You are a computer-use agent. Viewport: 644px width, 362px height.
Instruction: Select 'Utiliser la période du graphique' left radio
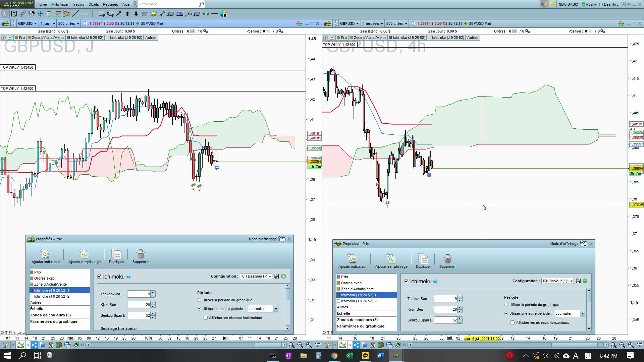pos(199,300)
